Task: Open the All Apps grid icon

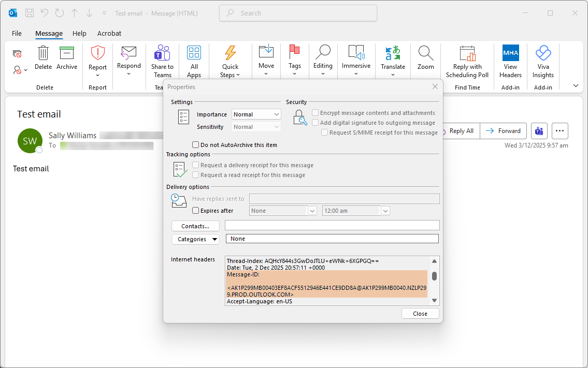Action: click(194, 53)
